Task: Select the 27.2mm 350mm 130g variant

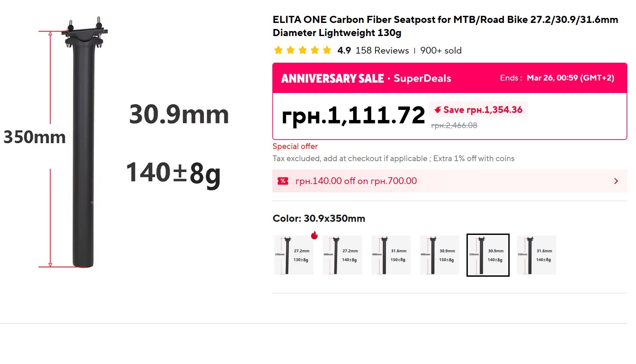Action: click(294, 255)
